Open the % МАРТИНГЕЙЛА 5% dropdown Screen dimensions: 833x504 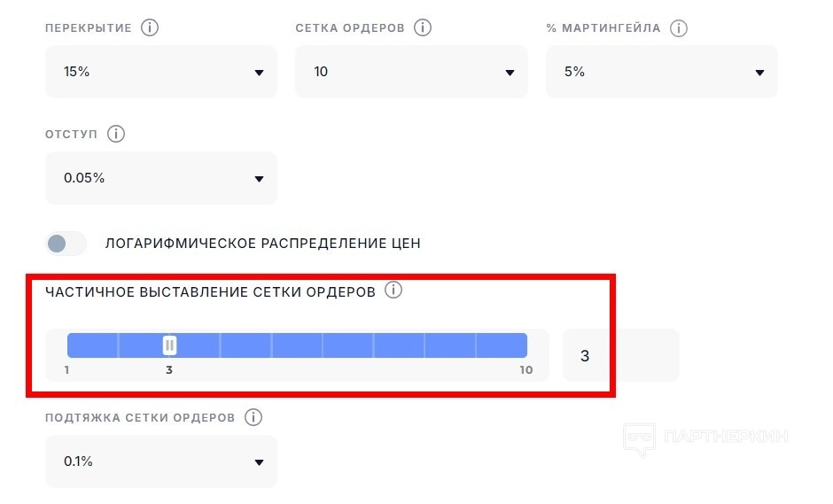point(662,72)
